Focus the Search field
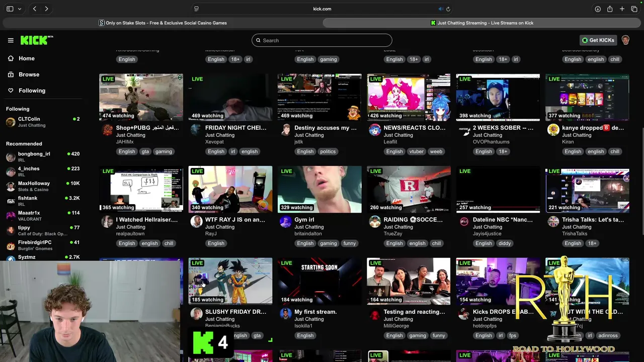 click(322, 40)
